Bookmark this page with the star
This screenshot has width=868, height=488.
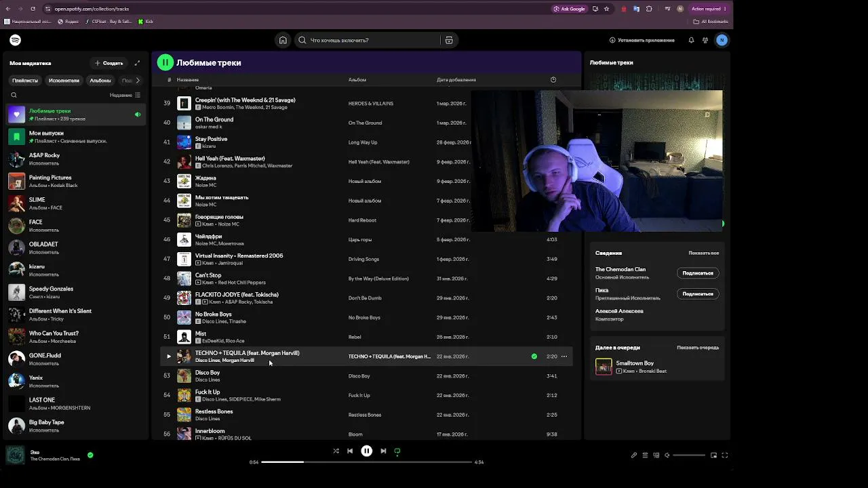tap(606, 9)
